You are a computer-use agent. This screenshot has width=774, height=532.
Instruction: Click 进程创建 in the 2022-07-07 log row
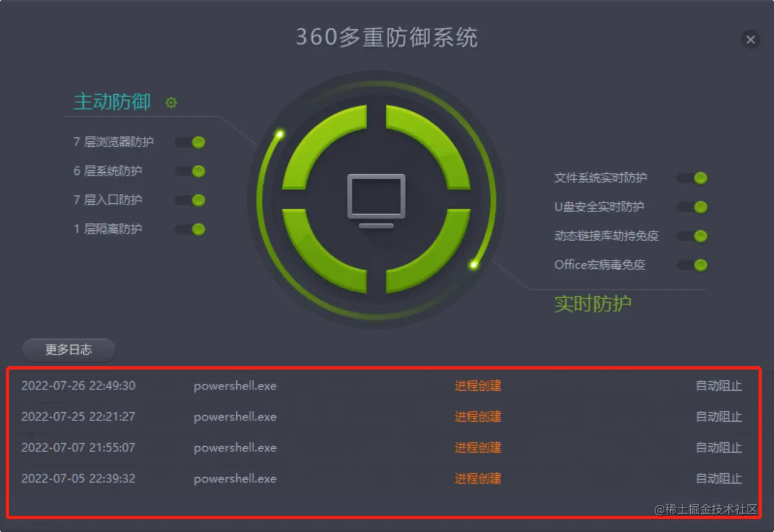coord(478,448)
